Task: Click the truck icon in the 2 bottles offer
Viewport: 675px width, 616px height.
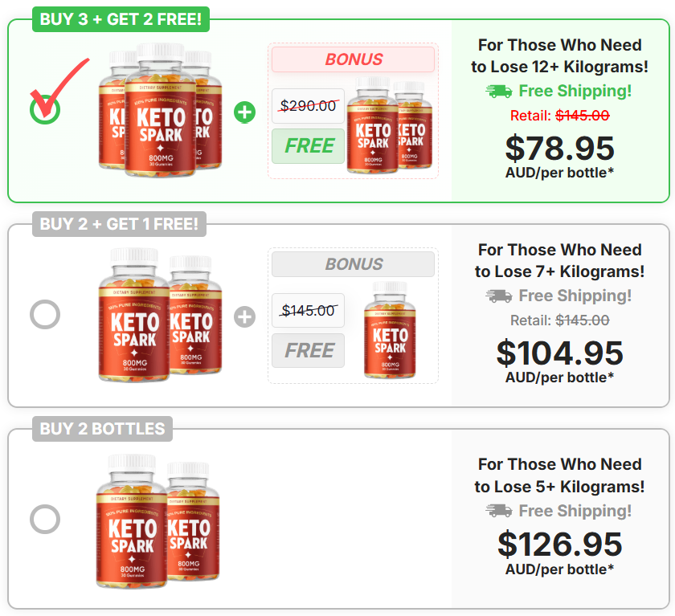Action: (x=499, y=511)
